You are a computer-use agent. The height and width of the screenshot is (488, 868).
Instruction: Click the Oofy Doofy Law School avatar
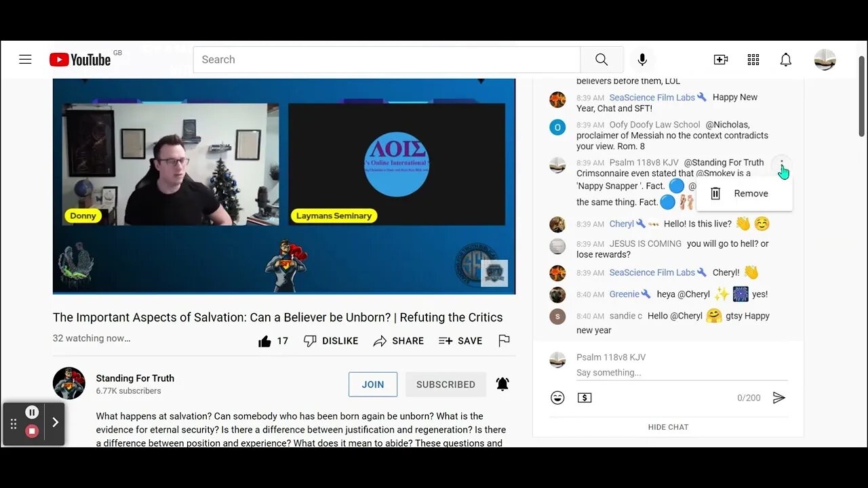(557, 127)
